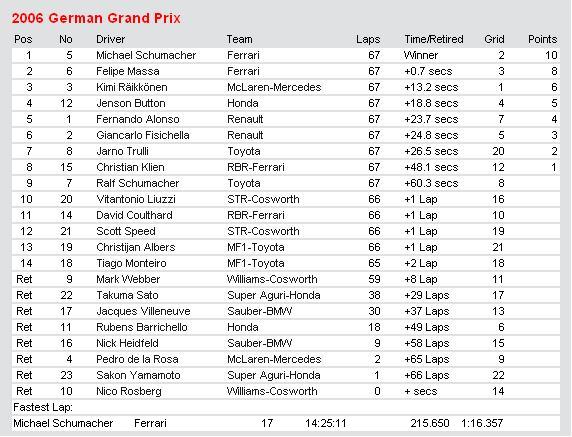Click STR-Cosworth team for Scott Speed
572x437 pixels.
(x=263, y=231)
